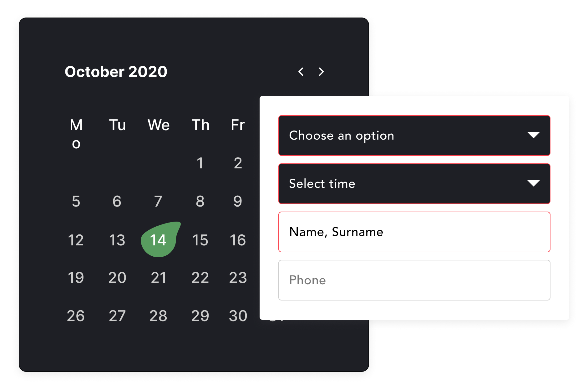Click date 28 in the last row
Screen dimensions: 588x390
click(x=158, y=316)
